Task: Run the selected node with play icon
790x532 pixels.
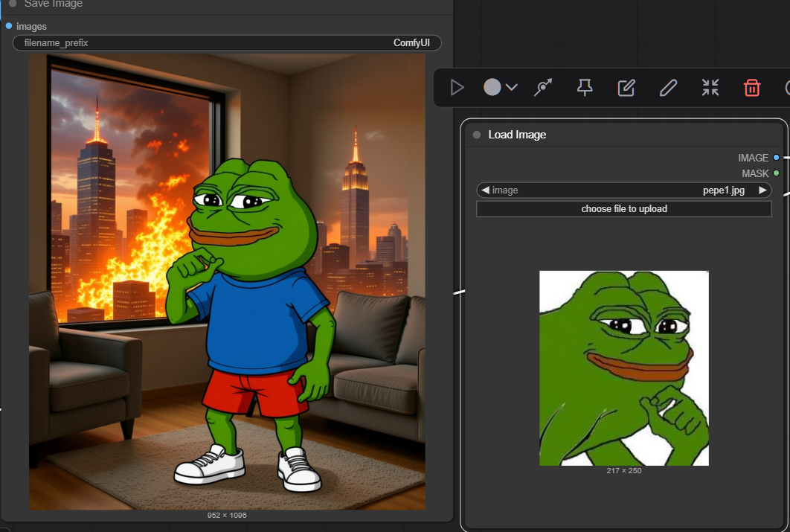Action: pos(457,88)
